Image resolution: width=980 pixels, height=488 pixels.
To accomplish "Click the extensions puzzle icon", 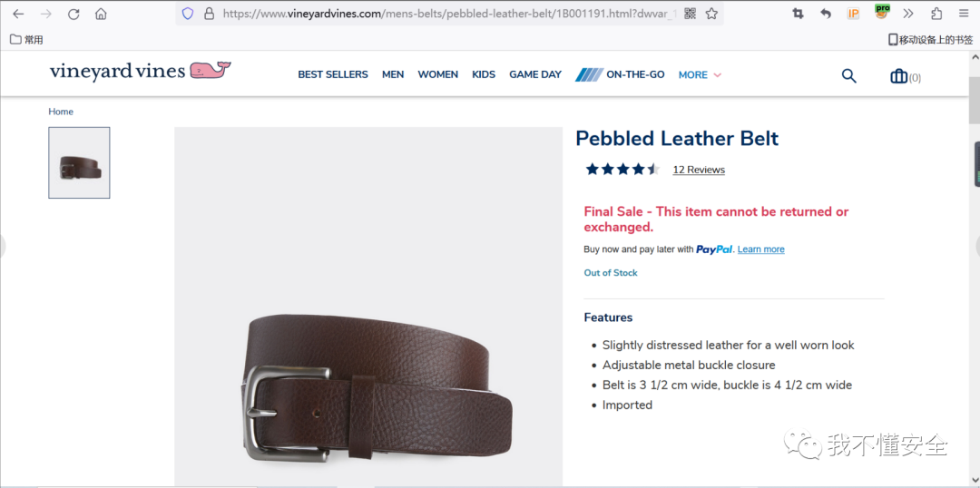I will coord(936,14).
